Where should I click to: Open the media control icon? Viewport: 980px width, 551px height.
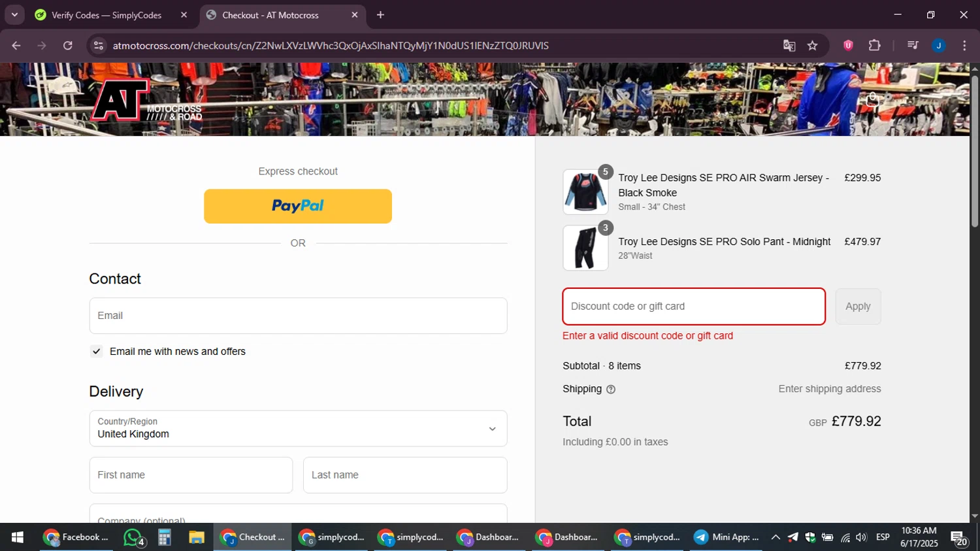(x=913, y=46)
